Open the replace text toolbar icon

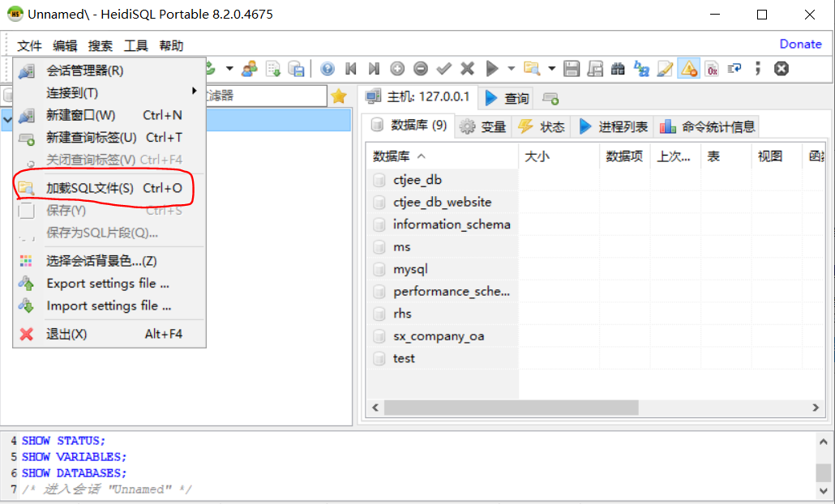(x=642, y=69)
